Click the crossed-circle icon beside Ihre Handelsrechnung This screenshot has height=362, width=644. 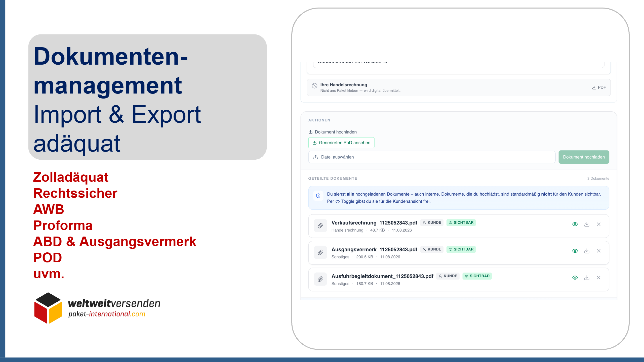click(314, 86)
